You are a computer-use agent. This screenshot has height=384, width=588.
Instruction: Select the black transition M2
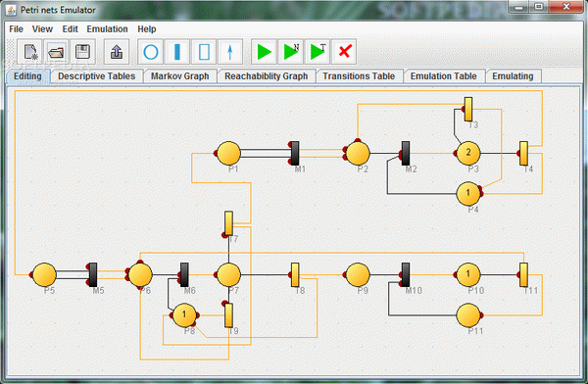click(x=406, y=153)
